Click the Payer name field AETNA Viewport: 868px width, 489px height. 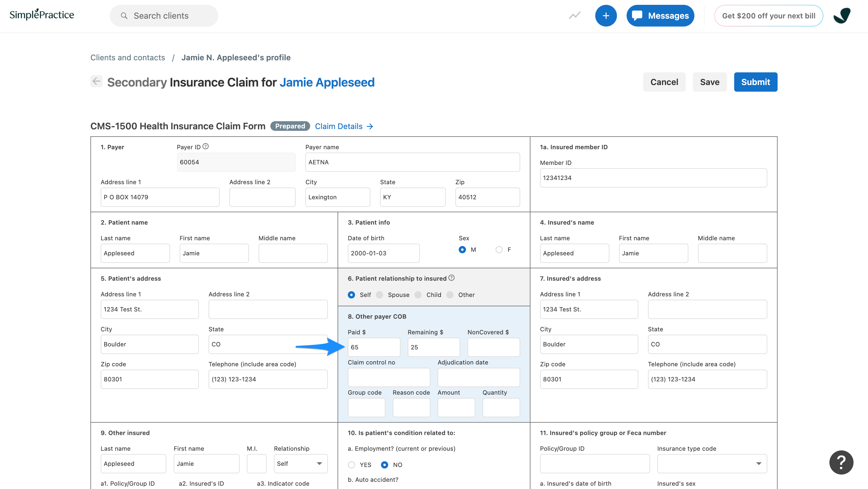pyautogui.click(x=412, y=162)
